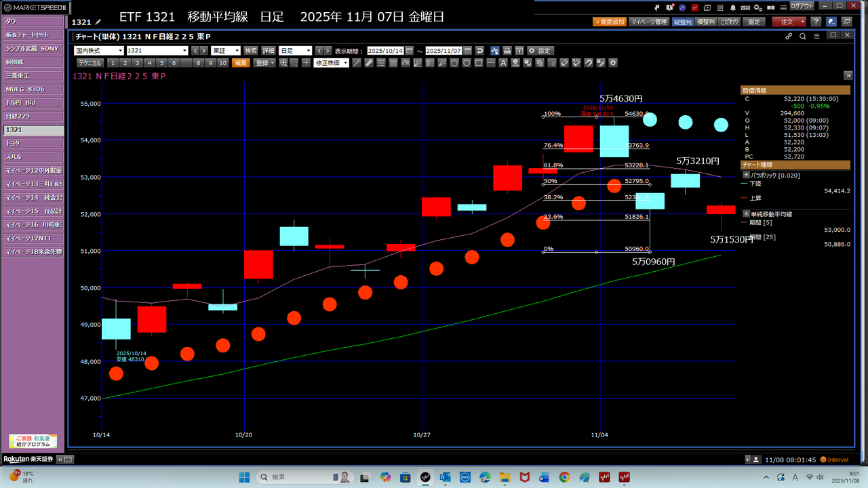Viewport: 868px width, 488px height.
Task: Switch to the 日経225 sidebar tab
Action: click(33, 116)
